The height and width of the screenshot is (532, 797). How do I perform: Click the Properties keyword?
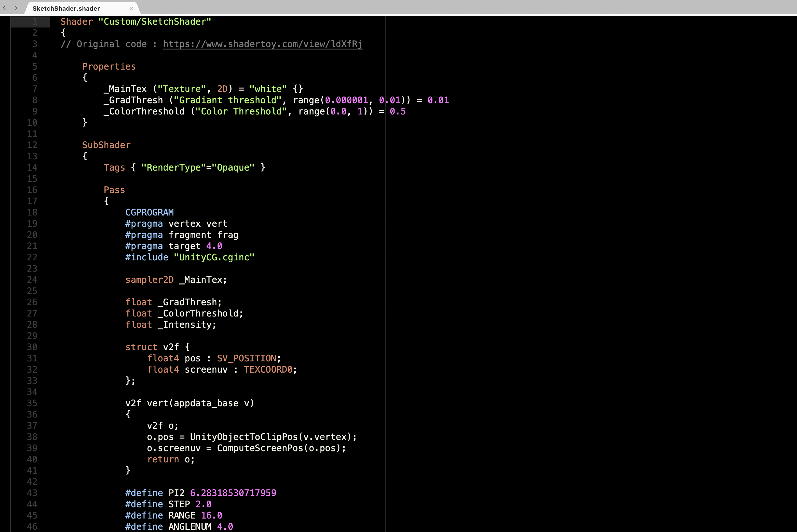click(x=109, y=66)
